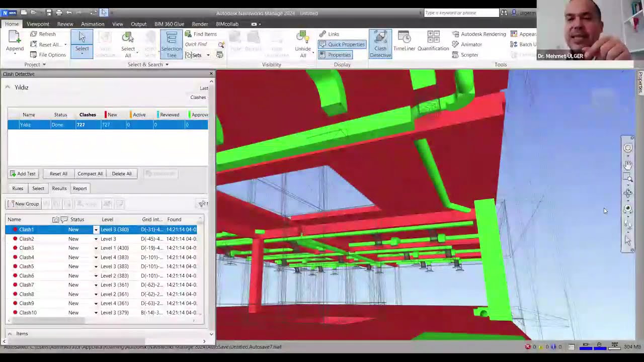The height and width of the screenshot is (362, 644).
Task: Click the Quick Find input field
Action: click(x=201, y=45)
